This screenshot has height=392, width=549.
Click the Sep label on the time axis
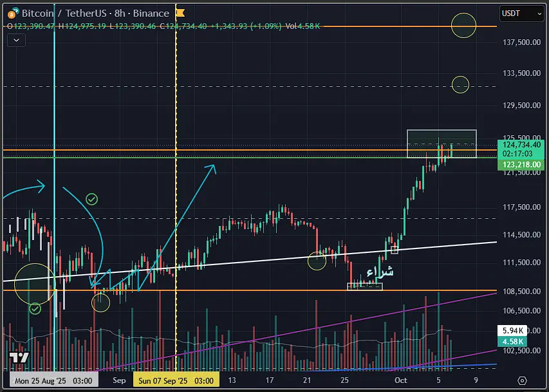(x=119, y=380)
